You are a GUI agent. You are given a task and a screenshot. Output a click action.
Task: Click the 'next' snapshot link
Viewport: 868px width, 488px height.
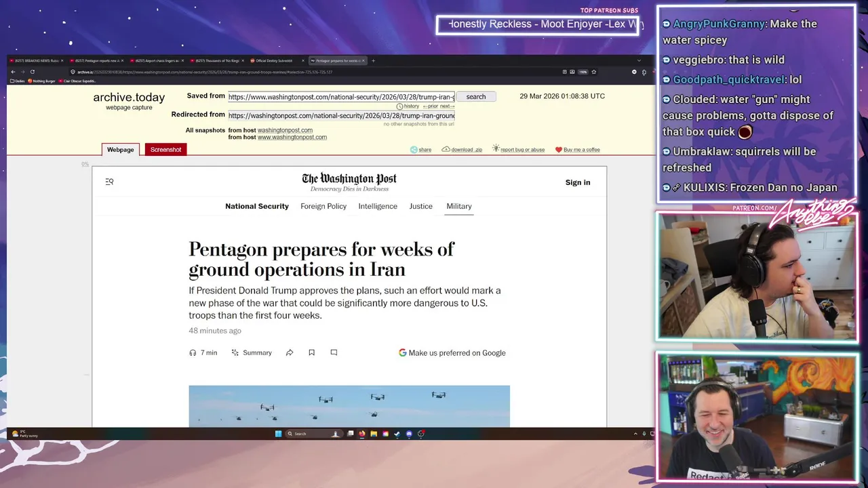(x=447, y=106)
